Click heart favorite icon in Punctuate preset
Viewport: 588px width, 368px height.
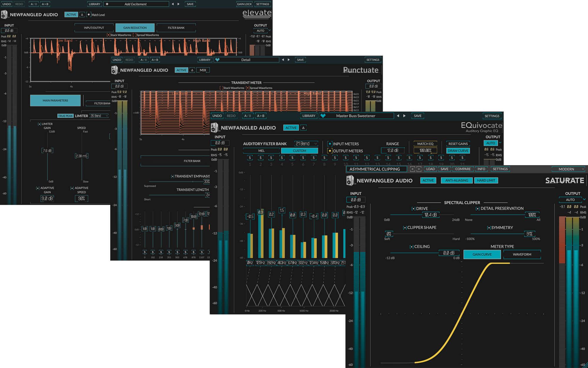217,60
